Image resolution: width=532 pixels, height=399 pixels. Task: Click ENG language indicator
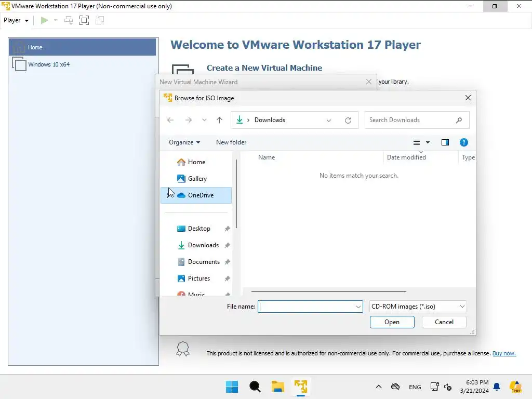pos(415,387)
